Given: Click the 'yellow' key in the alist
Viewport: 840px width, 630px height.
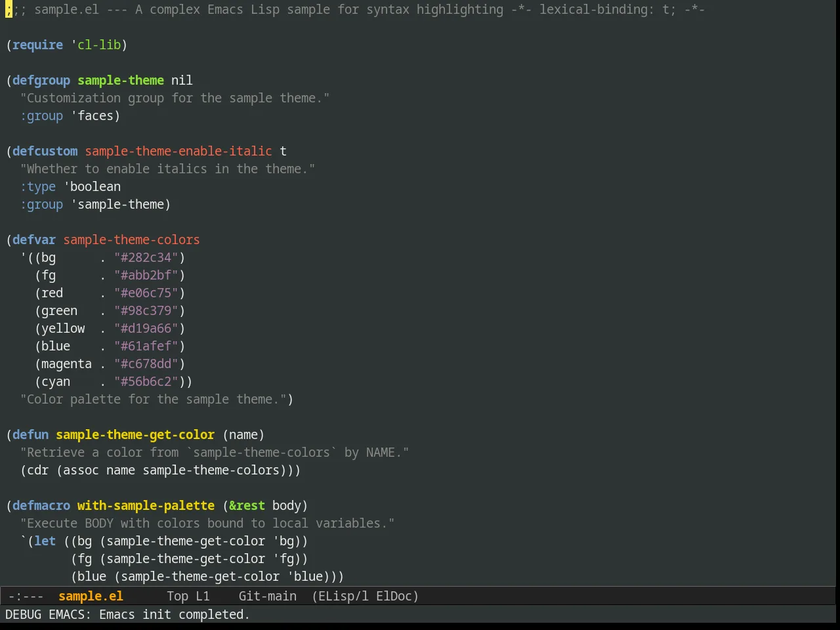Looking at the screenshot, I should coord(63,328).
